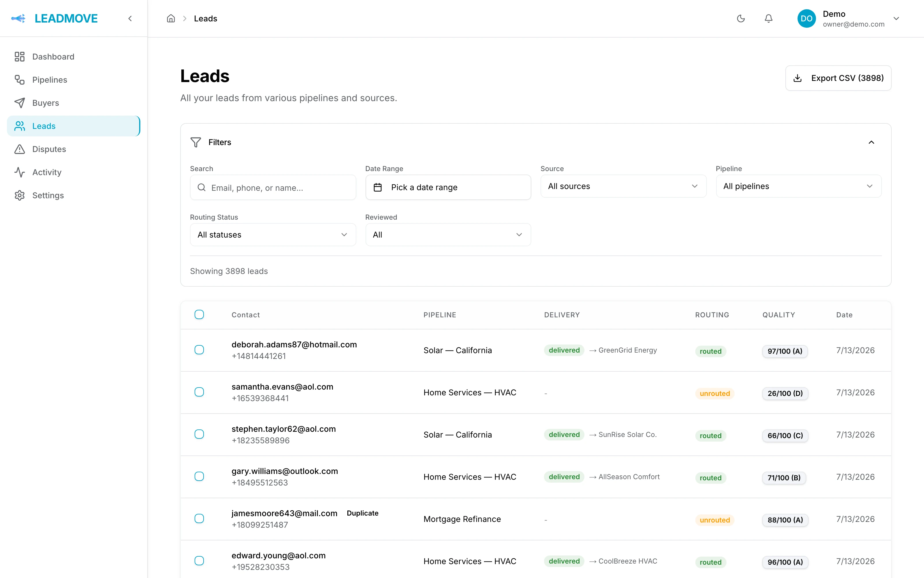
Task: Click → AllSeason Comfort delivery text
Action: click(624, 477)
